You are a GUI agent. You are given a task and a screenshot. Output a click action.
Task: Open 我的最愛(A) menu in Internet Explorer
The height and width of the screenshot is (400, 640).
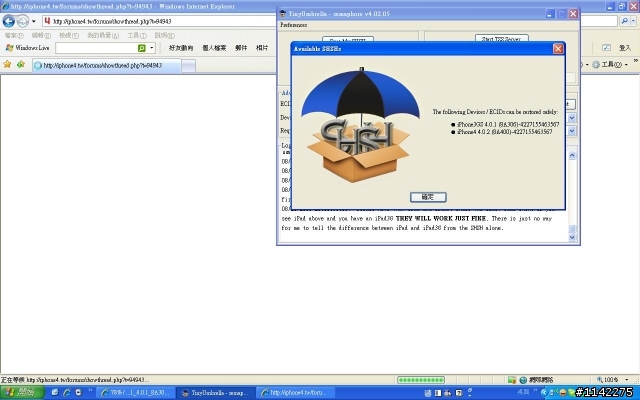pyautogui.click(x=103, y=36)
